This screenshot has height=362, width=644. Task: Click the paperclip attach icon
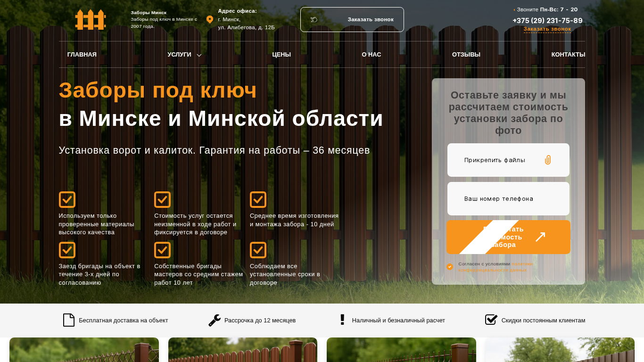click(x=548, y=160)
